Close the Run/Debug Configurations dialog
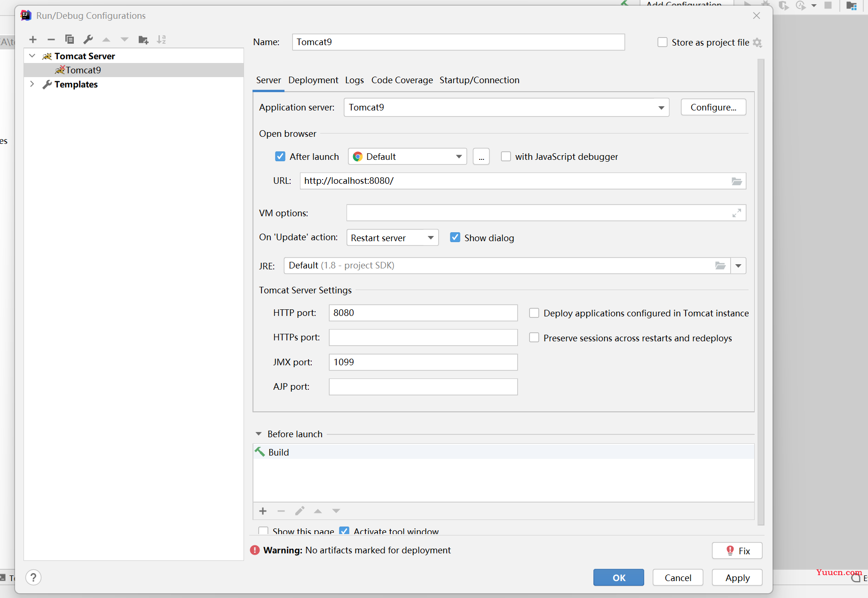The height and width of the screenshot is (598, 868). click(757, 16)
